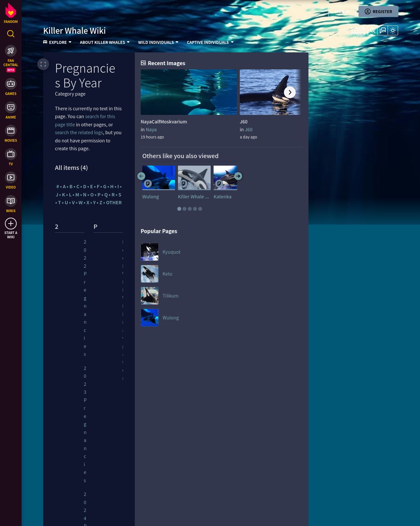Viewport: 420px width, 526px height.
Task: Open Tilikum popular page
Action: coord(170,296)
